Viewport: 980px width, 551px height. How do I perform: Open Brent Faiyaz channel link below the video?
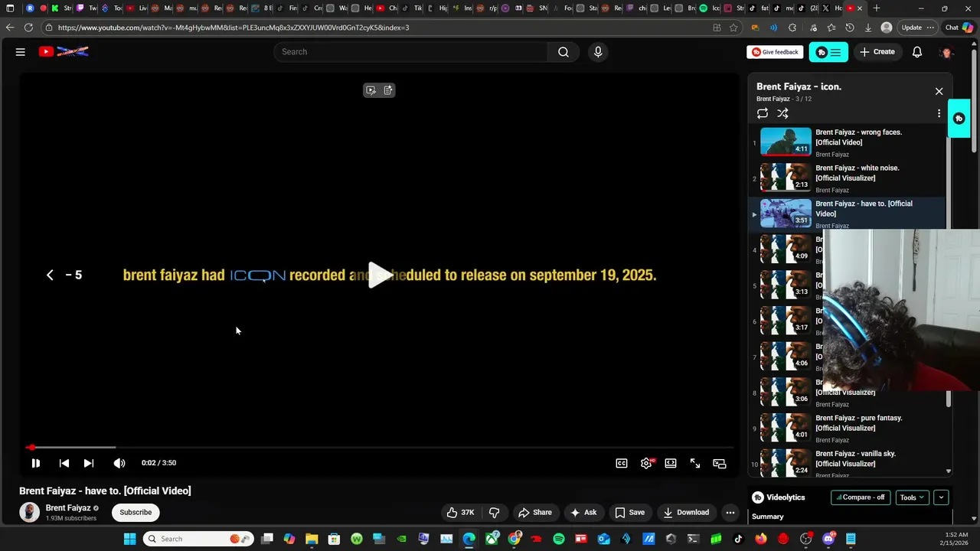pyautogui.click(x=68, y=508)
